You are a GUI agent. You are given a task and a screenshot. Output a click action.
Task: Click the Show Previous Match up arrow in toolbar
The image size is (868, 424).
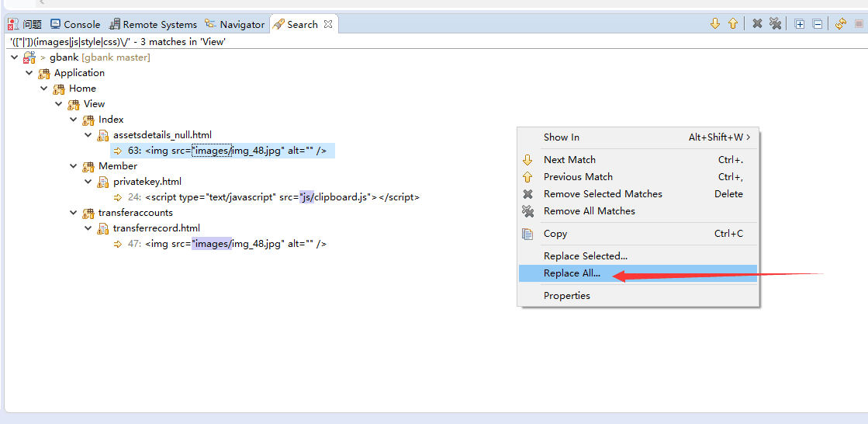click(733, 24)
